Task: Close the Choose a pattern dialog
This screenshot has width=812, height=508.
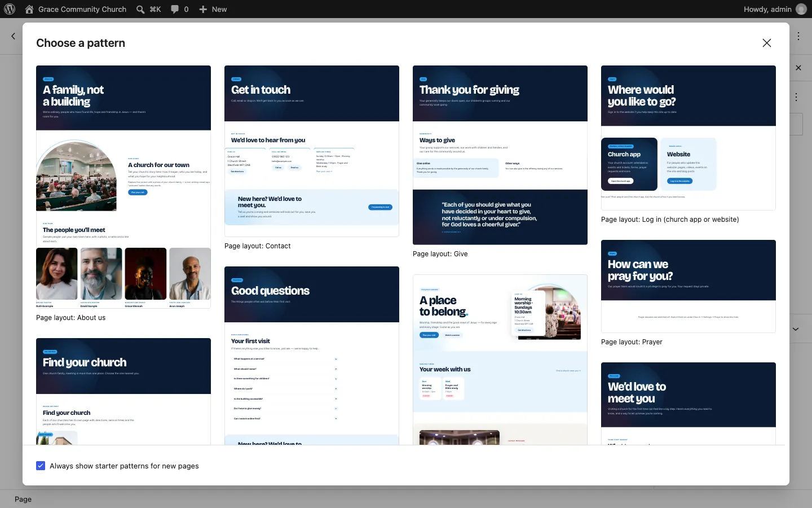Action: pos(767,43)
